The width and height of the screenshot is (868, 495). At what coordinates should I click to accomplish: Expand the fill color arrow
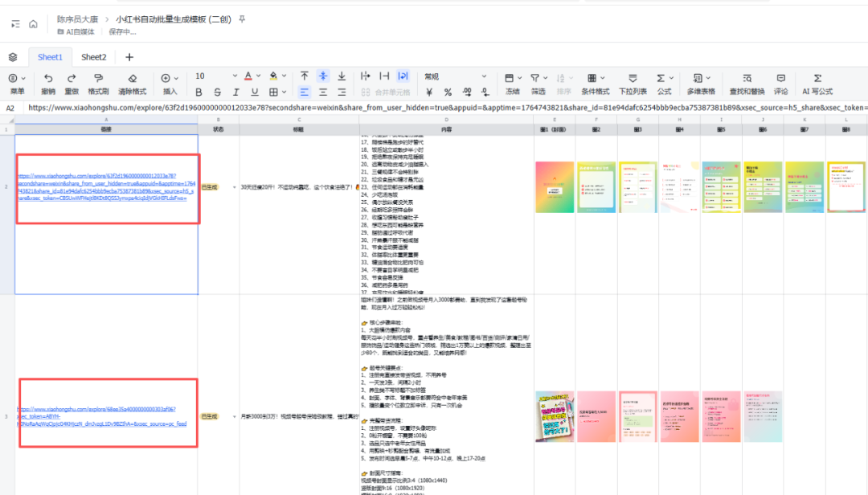click(284, 76)
